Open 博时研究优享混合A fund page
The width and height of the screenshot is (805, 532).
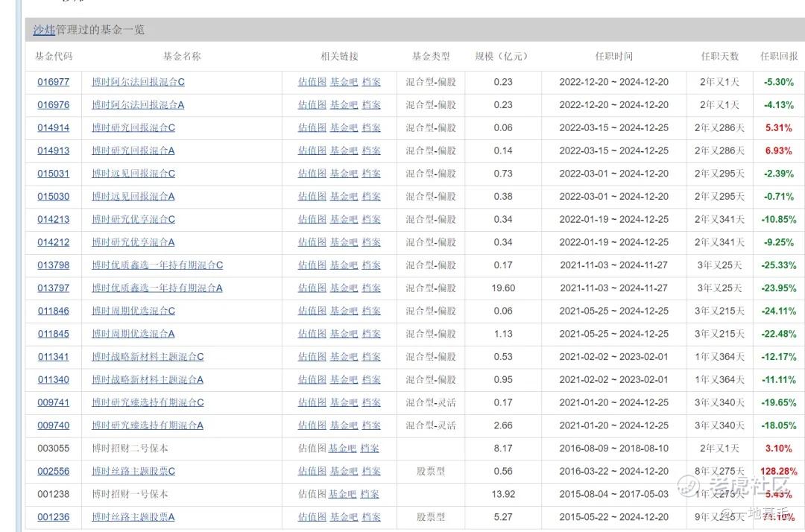click(x=133, y=242)
